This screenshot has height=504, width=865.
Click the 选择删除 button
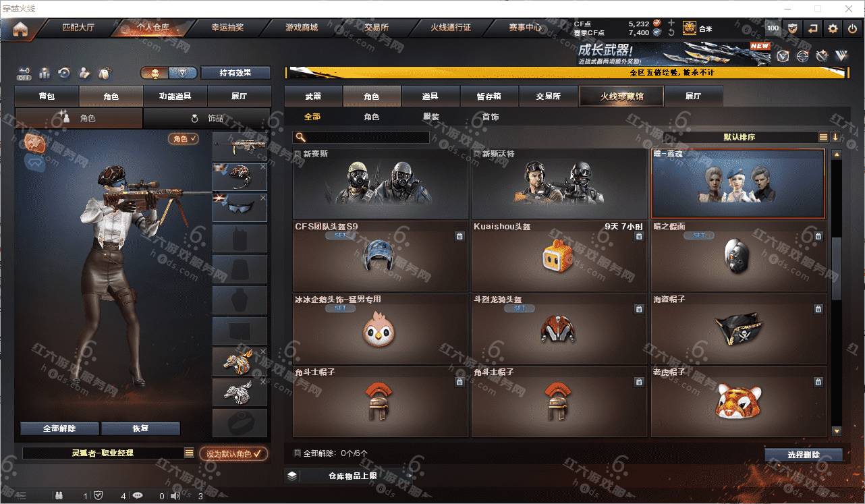pos(804,455)
